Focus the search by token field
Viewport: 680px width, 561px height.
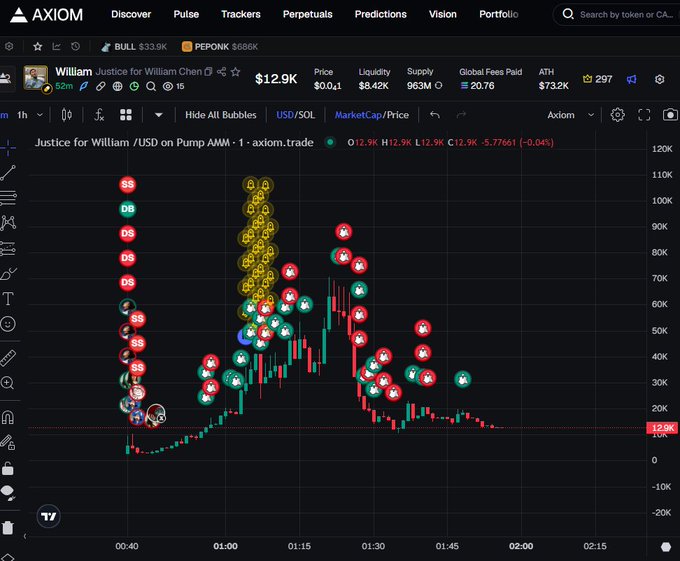[x=619, y=14]
